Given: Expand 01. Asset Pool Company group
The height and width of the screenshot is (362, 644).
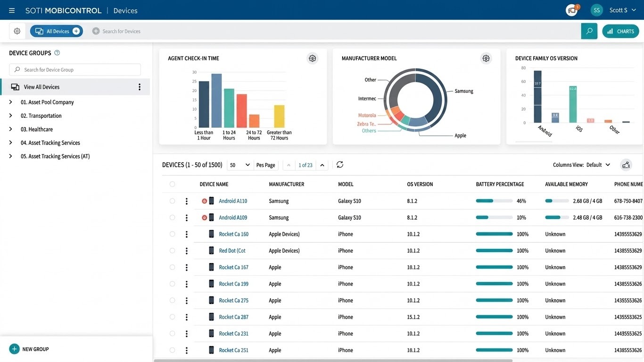Looking at the screenshot, I should point(10,102).
